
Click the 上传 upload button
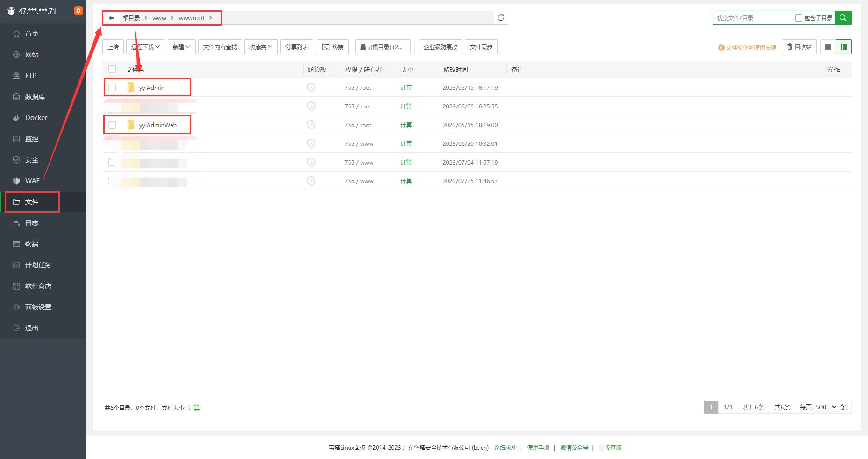113,47
